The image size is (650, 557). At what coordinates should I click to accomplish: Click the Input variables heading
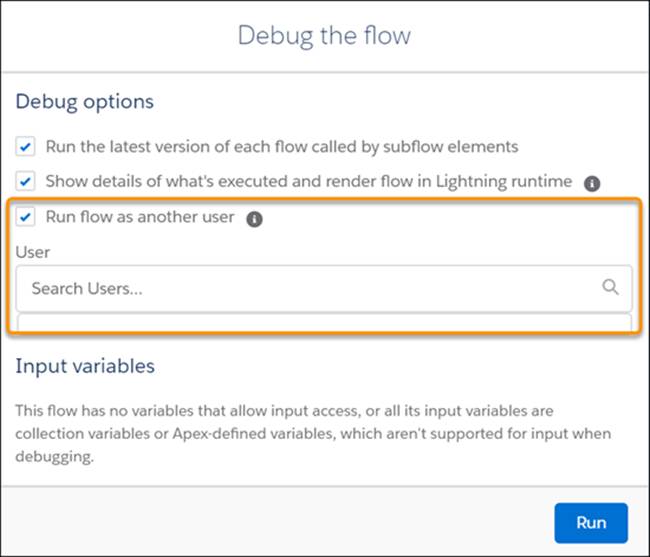coord(85,366)
